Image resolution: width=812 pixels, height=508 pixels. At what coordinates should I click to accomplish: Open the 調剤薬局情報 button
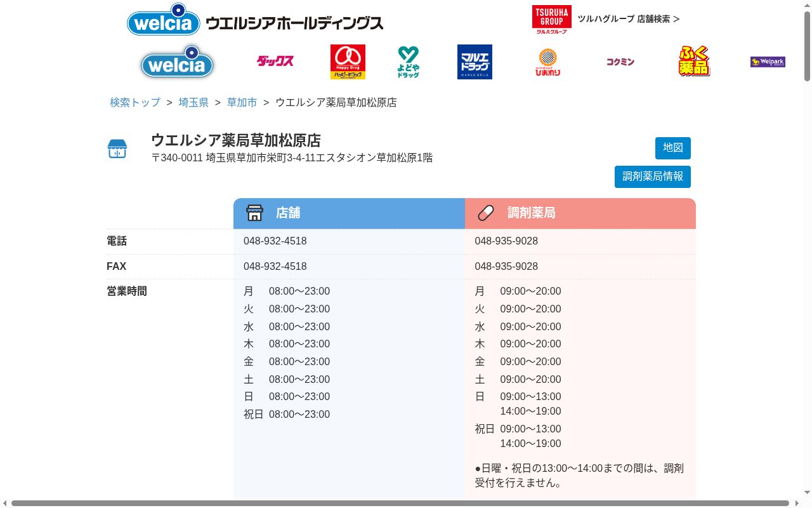click(653, 177)
